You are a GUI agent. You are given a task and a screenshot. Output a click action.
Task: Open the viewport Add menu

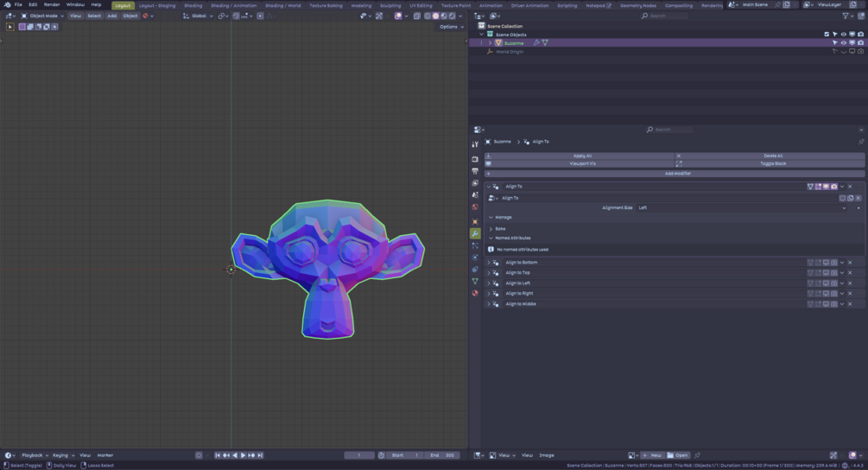111,16
